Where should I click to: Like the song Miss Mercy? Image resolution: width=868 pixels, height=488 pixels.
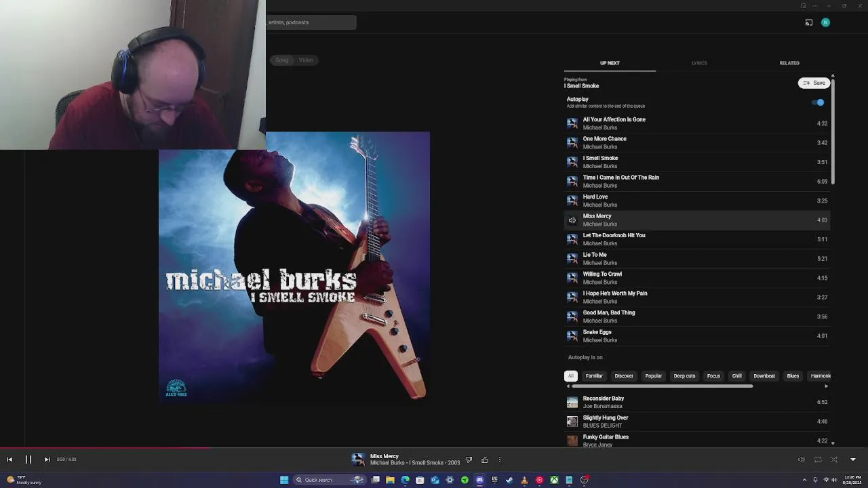[x=485, y=460]
